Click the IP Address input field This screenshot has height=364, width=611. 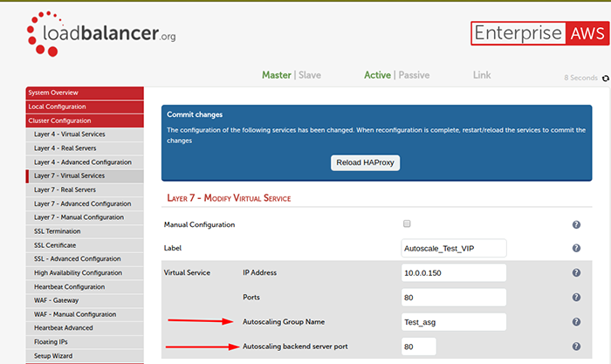[x=453, y=273]
